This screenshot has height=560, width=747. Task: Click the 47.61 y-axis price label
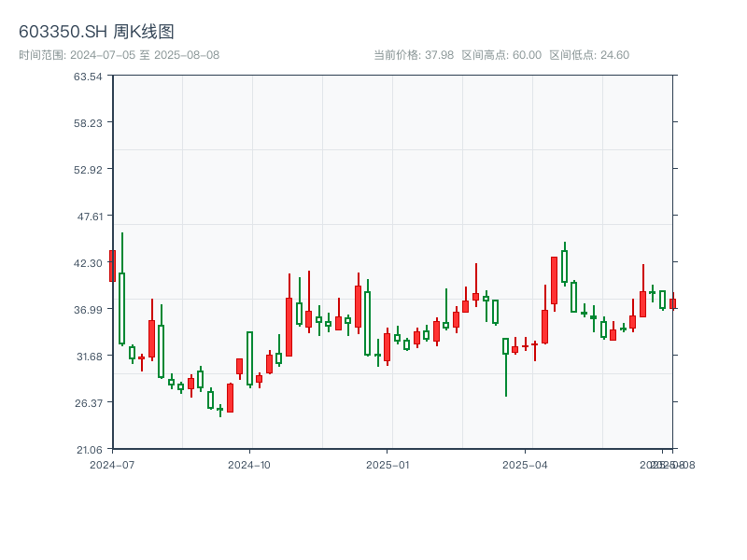(87, 216)
